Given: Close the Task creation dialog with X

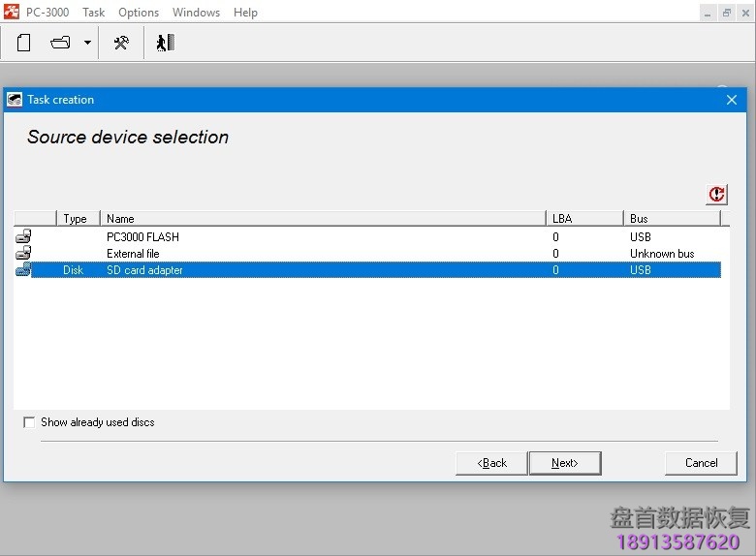Looking at the screenshot, I should (x=732, y=100).
